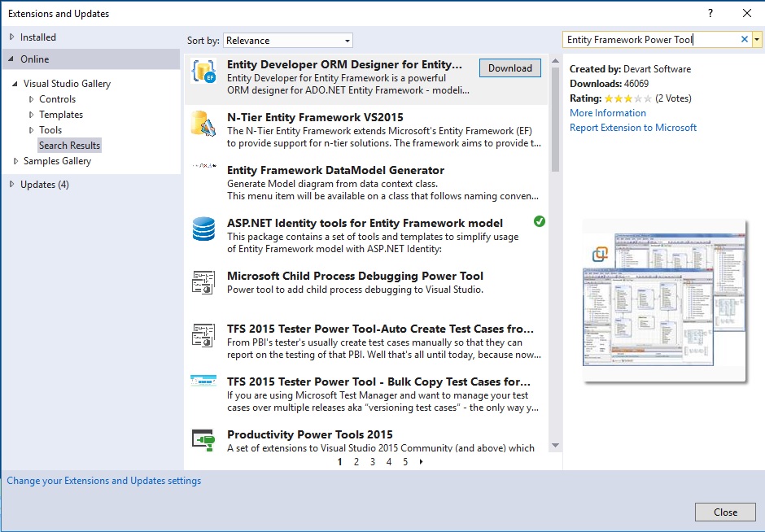Click the Microsoft Child Process Debugging icon

tap(203, 281)
